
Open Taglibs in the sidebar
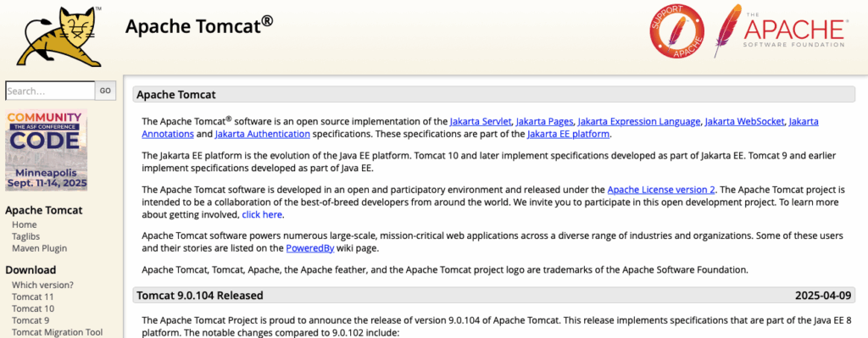click(x=26, y=236)
